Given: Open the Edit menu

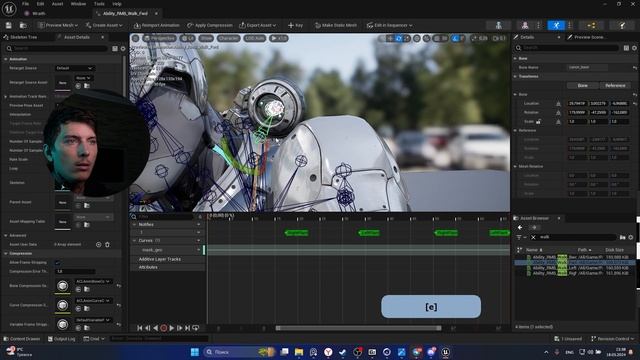Looking at the screenshot, I should [x=40, y=4].
